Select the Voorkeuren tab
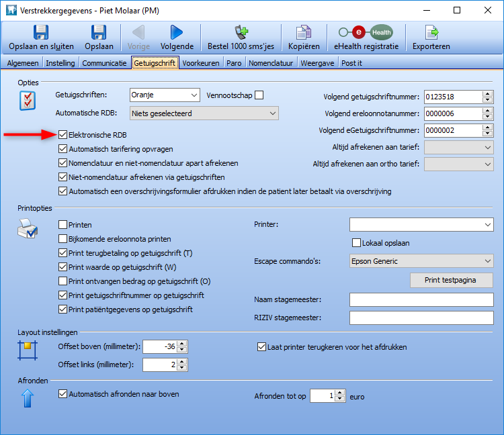This screenshot has width=504, height=435. click(201, 63)
